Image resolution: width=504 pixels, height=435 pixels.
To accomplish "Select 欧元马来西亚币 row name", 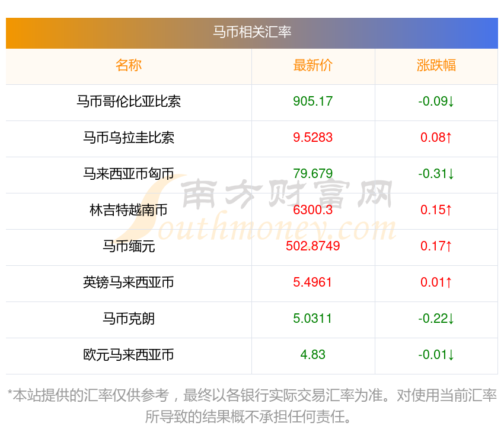I will click(x=129, y=355).
